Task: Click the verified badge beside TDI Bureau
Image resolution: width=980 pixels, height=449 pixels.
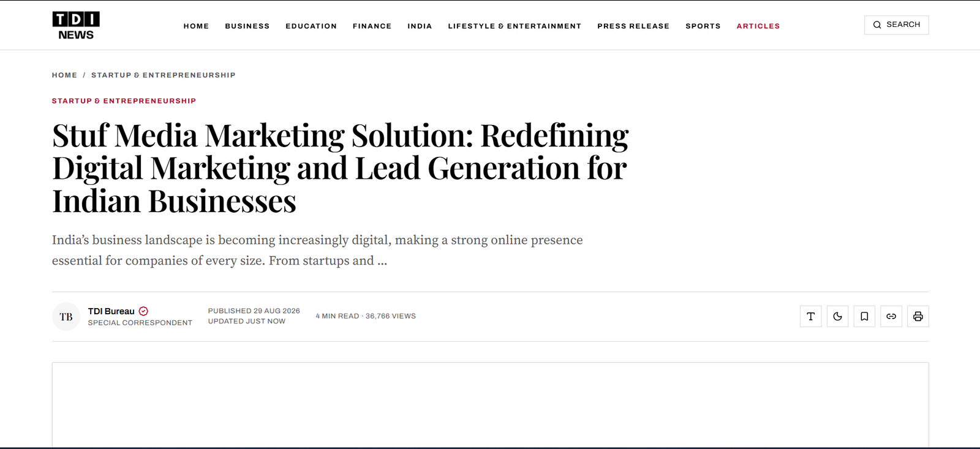Action: click(143, 311)
